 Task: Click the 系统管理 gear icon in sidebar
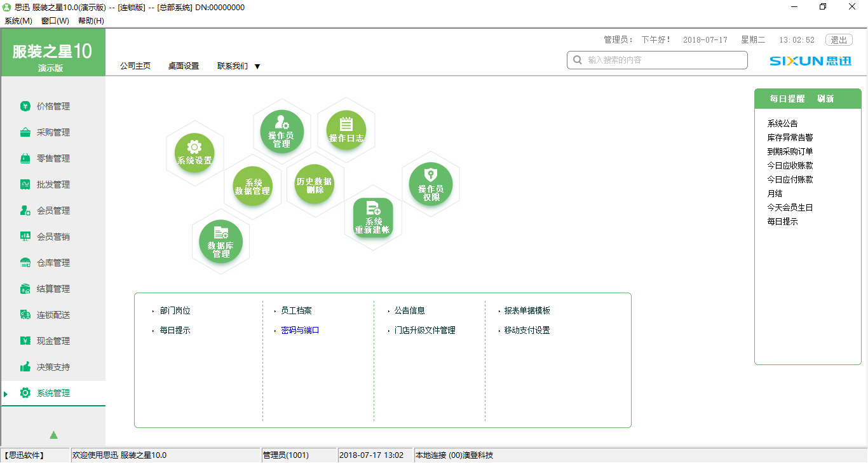point(25,393)
